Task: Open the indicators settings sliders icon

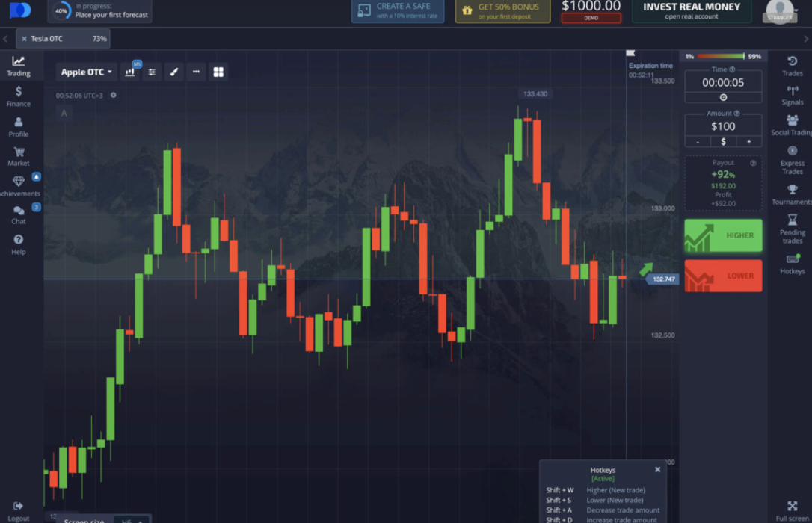Action: point(152,72)
